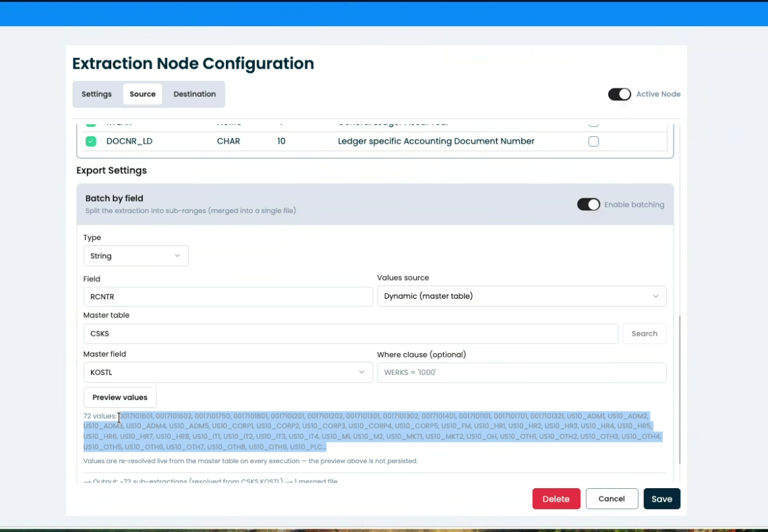Click the Where clause optional input
This screenshot has height=532, width=768.
(522, 372)
